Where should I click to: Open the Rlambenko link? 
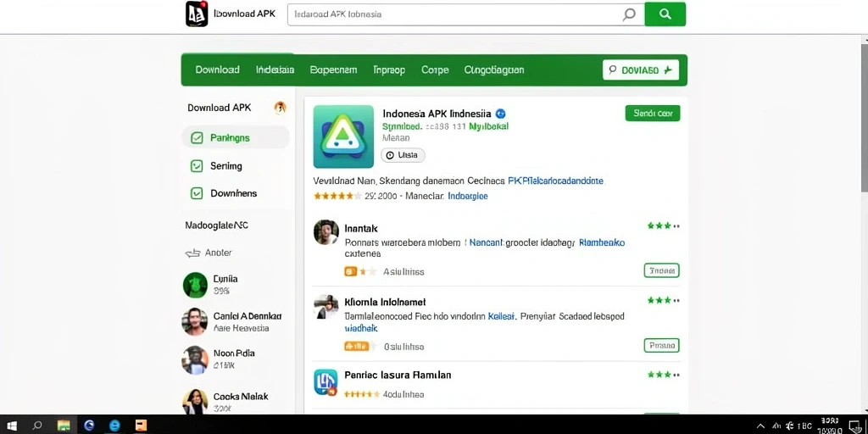pyautogui.click(x=602, y=242)
